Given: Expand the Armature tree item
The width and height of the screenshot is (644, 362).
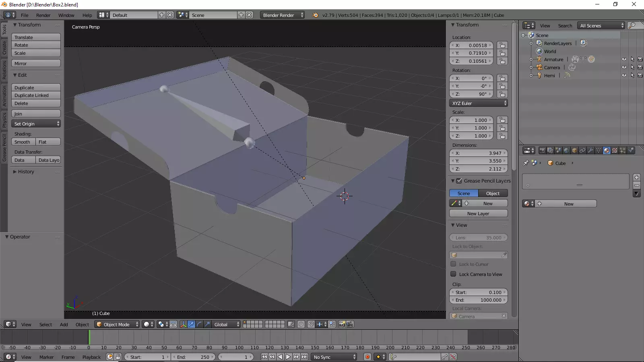Looking at the screenshot, I should click(x=531, y=59).
